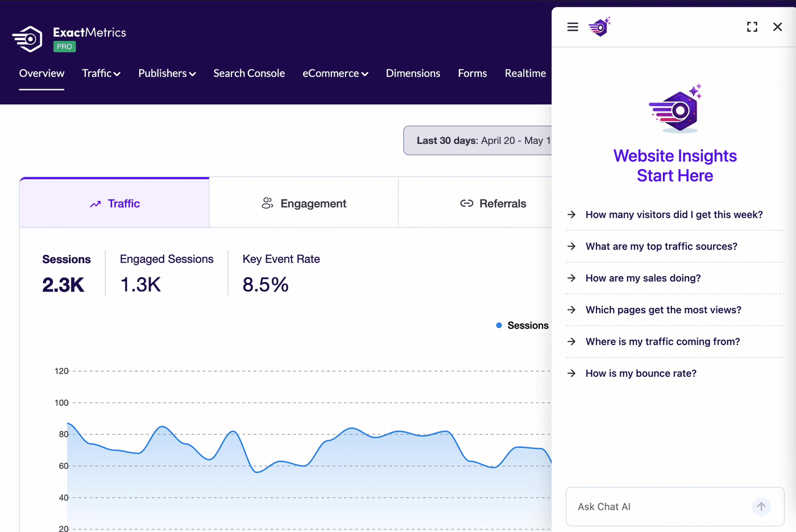
Task: Click the large Website Insights mascot icon
Action: (675, 109)
